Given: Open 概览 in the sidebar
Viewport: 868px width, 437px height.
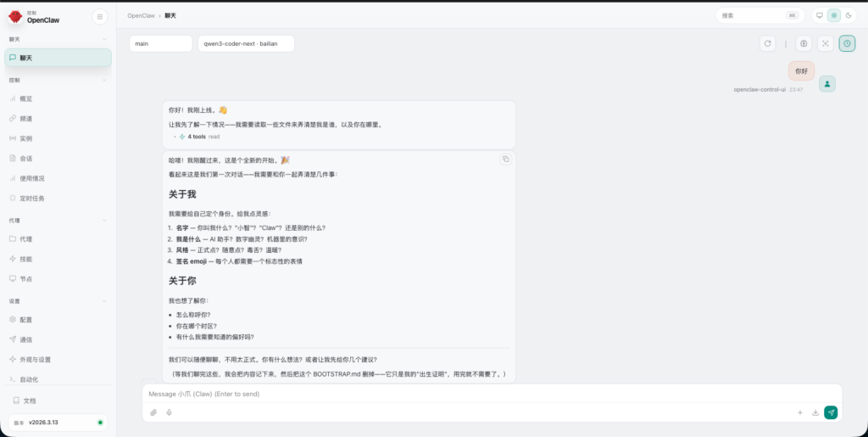Looking at the screenshot, I should click(25, 98).
